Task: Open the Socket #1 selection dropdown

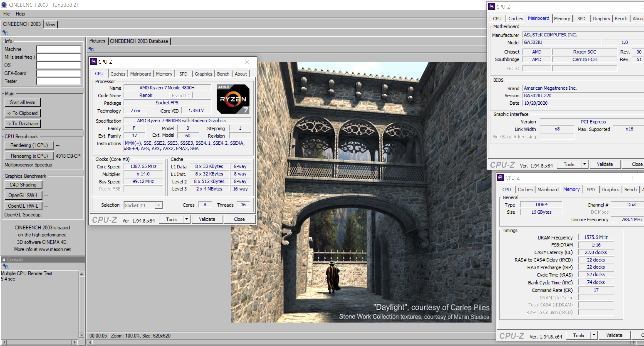Action: 158,205
